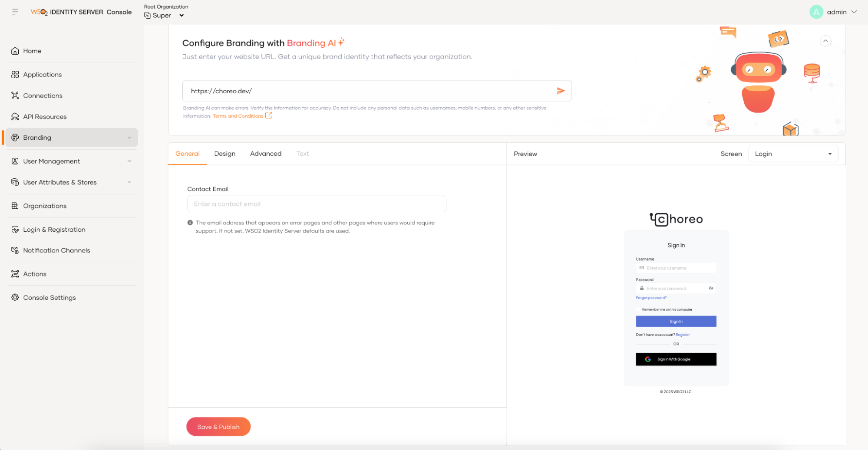Click the Home icon in sidebar
The height and width of the screenshot is (450, 868).
coord(15,51)
